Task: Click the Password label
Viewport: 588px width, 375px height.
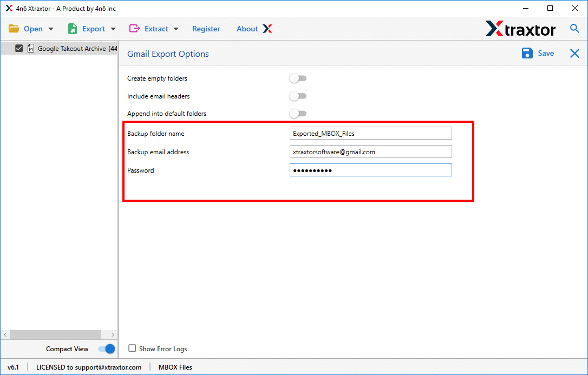Action: coord(141,170)
